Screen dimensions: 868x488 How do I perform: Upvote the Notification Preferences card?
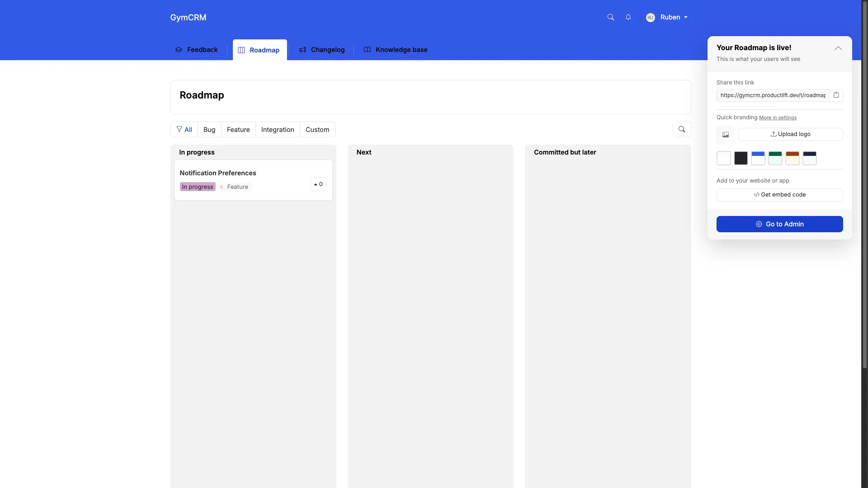click(x=318, y=184)
